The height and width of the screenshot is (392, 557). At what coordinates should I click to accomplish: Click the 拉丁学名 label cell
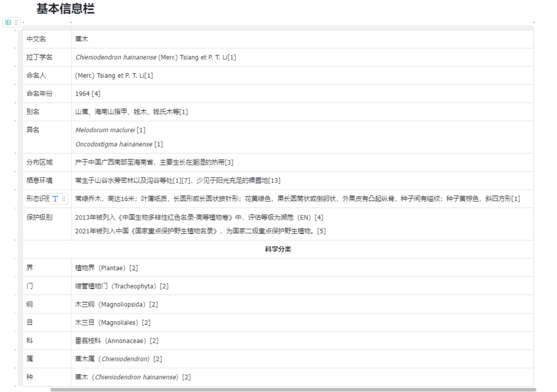click(47, 57)
